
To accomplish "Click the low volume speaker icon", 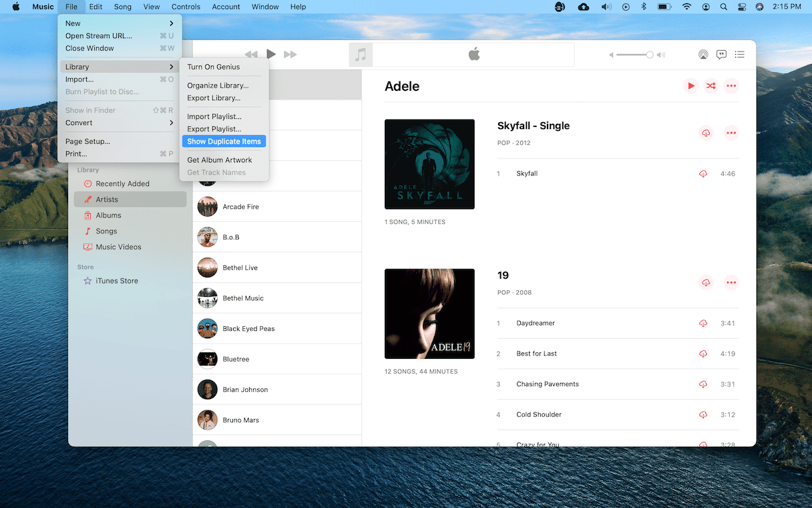I will [x=611, y=55].
